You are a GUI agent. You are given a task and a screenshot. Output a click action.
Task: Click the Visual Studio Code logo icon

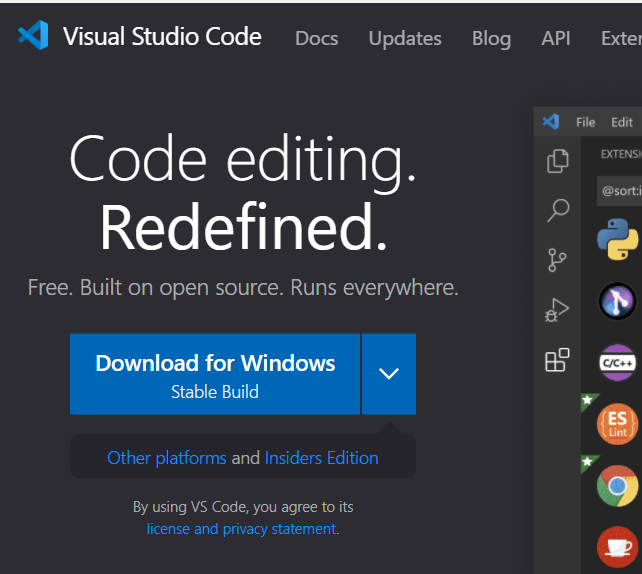pyautogui.click(x=33, y=35)
